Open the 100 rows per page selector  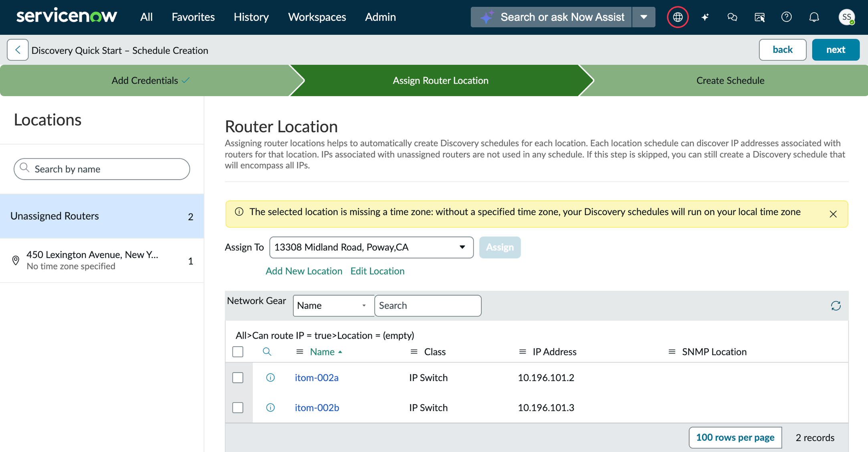point(735,437)
